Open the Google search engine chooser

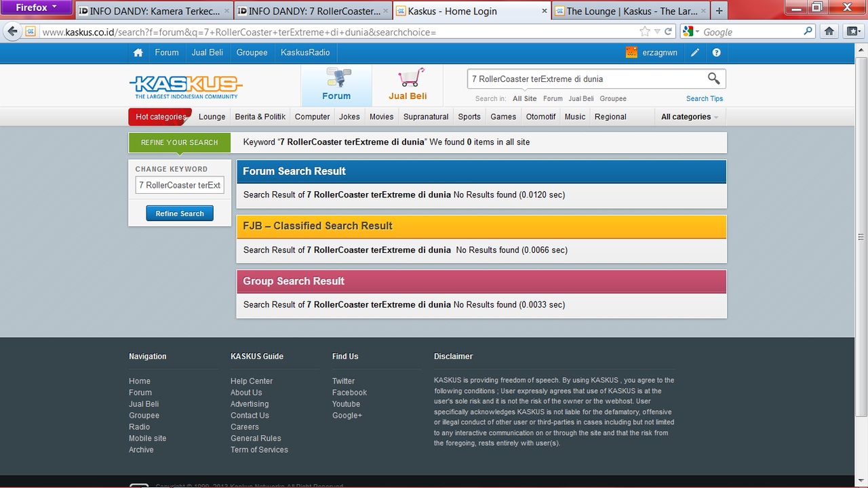(x=692, y=31)
